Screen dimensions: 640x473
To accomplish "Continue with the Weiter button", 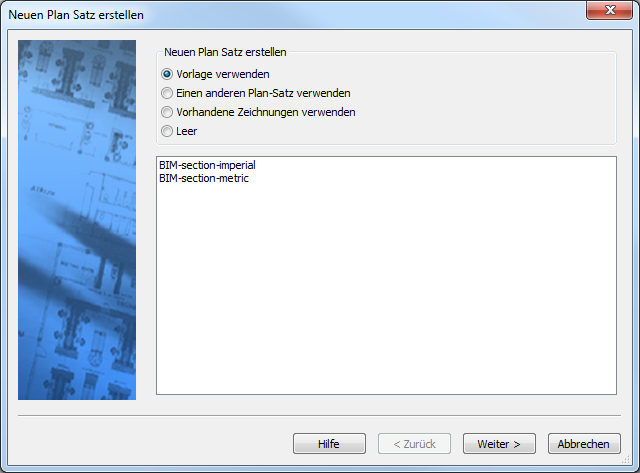I will 499,444.
